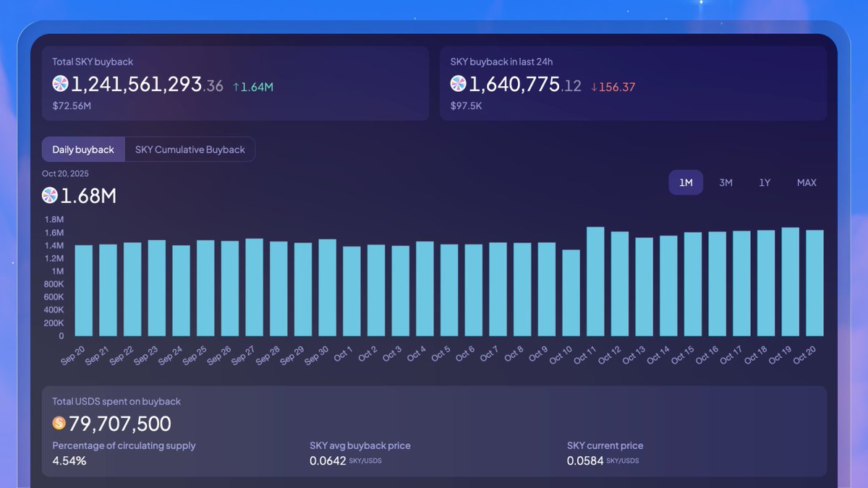
Task: Open the SKY Cumulative Buyback tab
Action: coord(190,150)
